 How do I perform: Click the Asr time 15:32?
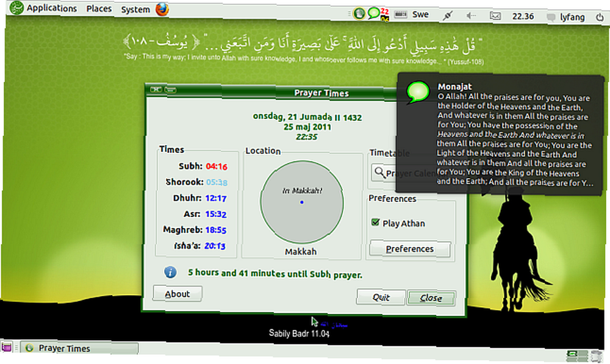(x=216, y=214)
